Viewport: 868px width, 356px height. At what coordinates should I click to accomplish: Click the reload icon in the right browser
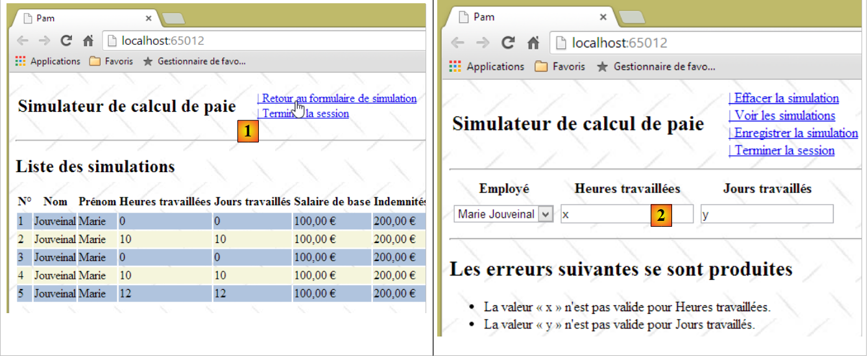coord(509,43)
